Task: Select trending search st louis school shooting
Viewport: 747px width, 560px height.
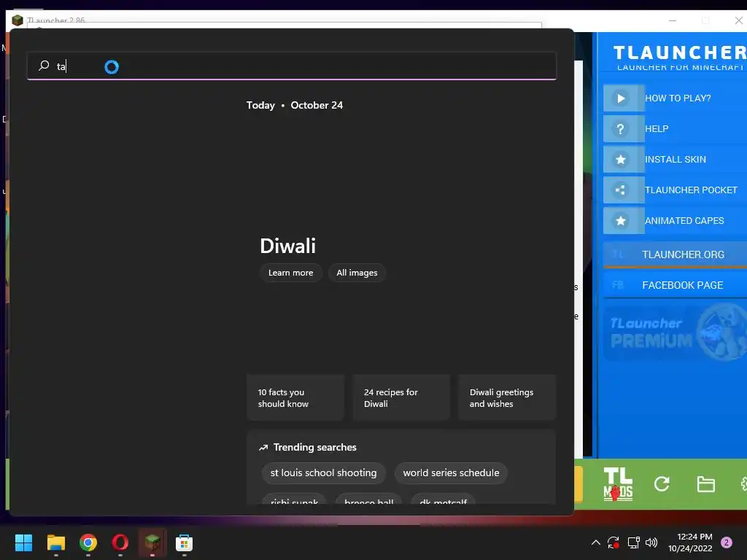Action: pyautogui.click(x=323, y=472)
